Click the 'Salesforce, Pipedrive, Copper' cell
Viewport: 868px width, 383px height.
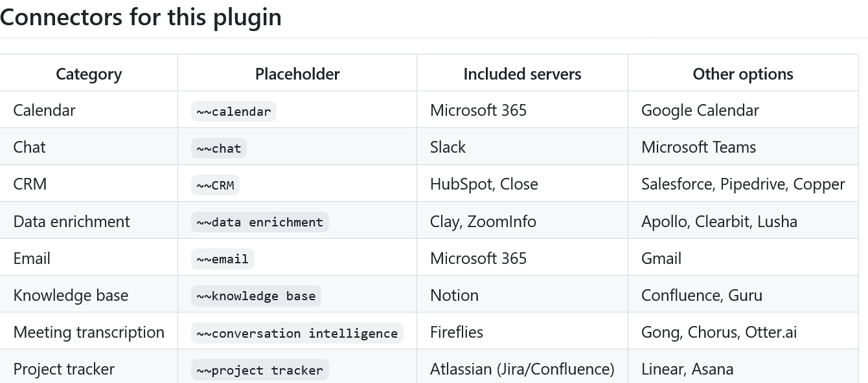pyautogui.click(x=743, y=184)
